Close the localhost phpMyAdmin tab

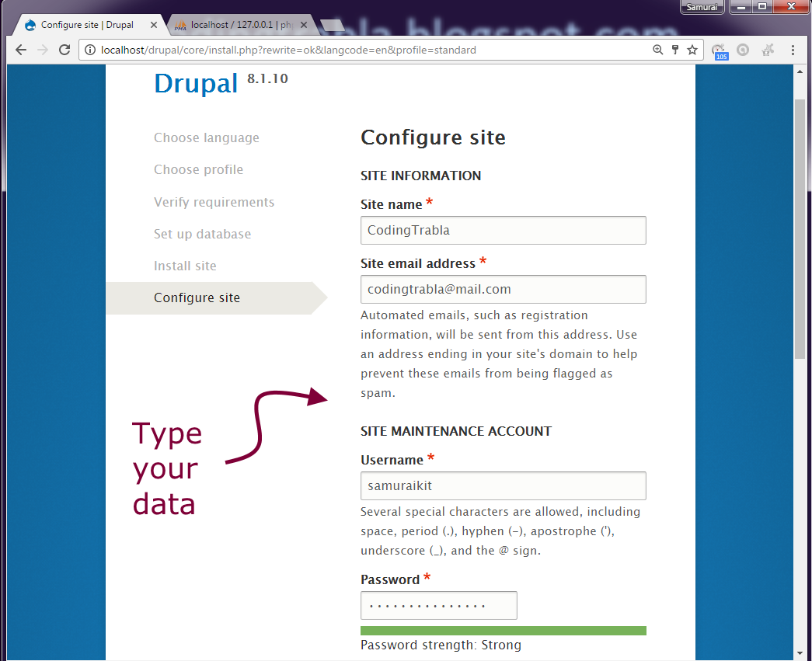coord(304,25)
